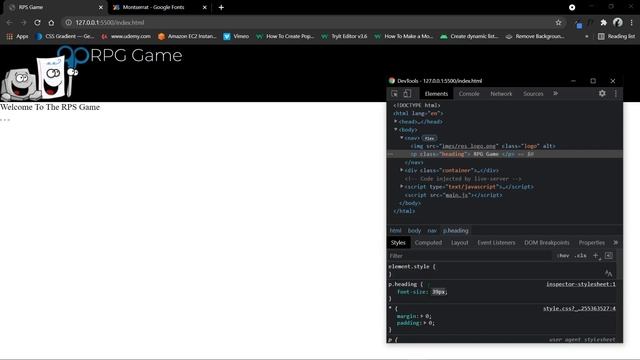
Task: Open the www.udemy.com bookmark
Action: pos(126,36)
